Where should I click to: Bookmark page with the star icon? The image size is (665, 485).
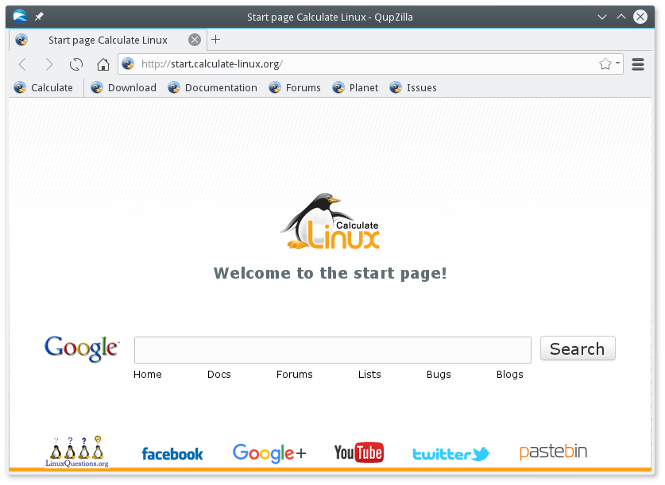605,64
